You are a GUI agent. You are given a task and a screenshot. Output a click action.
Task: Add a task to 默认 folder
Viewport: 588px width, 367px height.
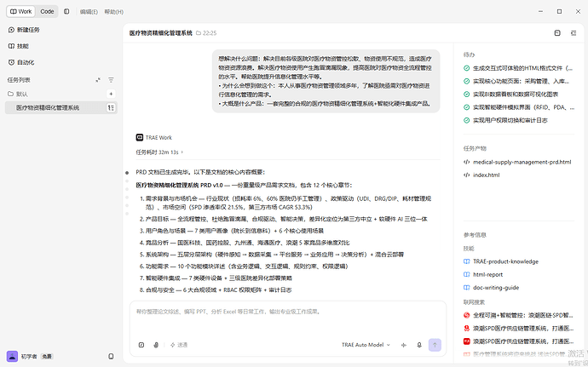[x=111, y=94]
